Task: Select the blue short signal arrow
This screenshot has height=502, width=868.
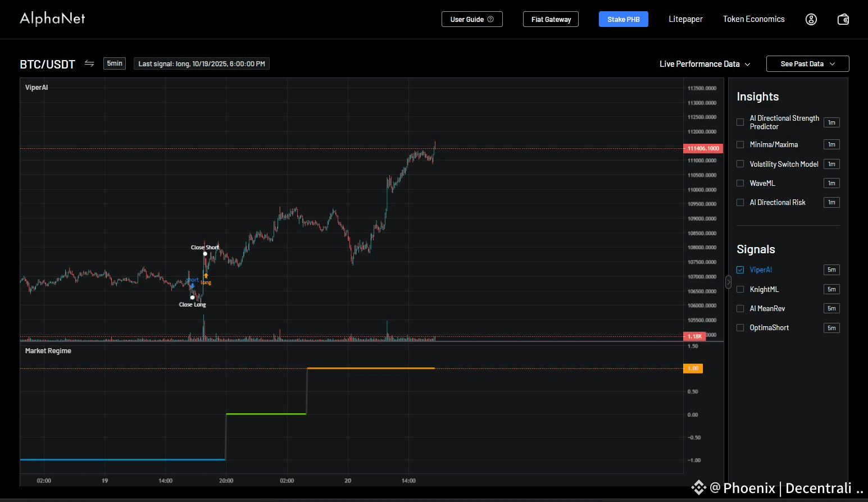Action: pos(192,286)
